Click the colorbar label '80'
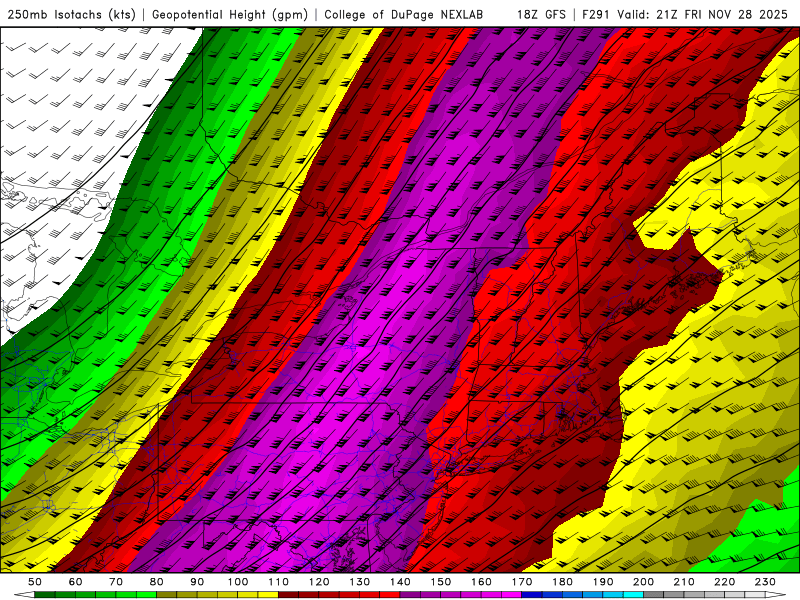Screen dimensions: 800x600 click(x=157, y=582)
